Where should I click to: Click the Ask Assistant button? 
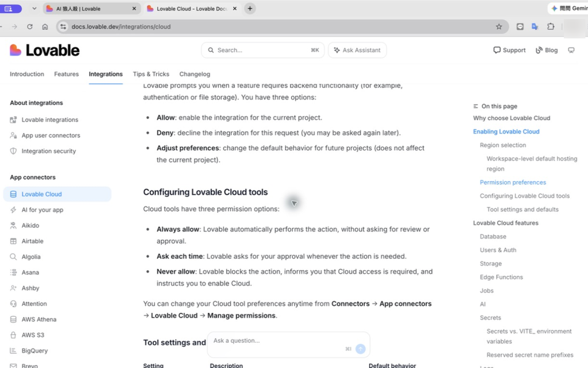pos(357,51)
